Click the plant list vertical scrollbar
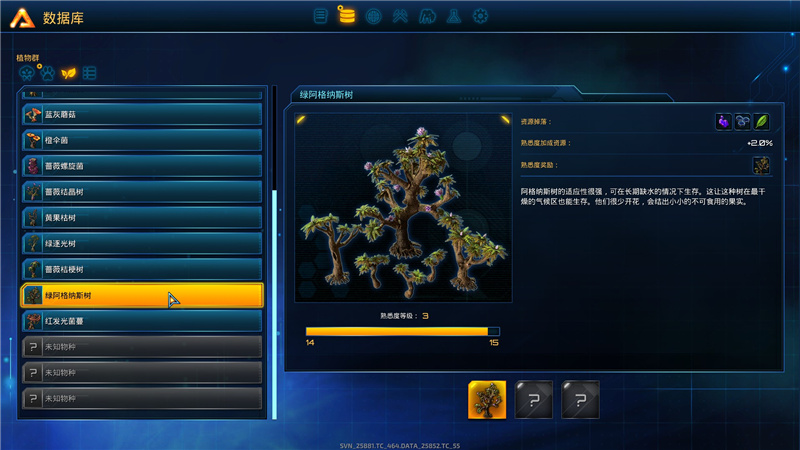Image resolution: width=800 pixels, height=450 pixels. coord(274,253)
